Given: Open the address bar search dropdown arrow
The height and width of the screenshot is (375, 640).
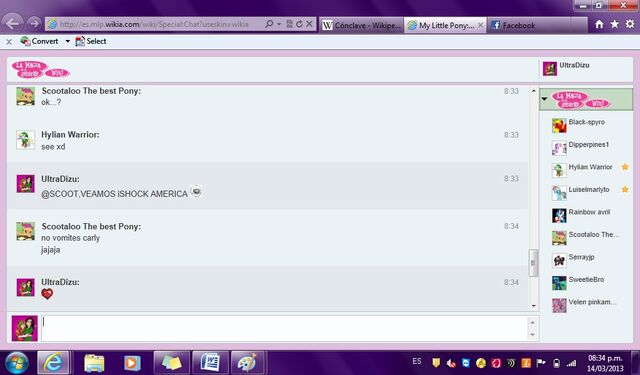Looking at the screenshot, I should click(x=279, y=24).
